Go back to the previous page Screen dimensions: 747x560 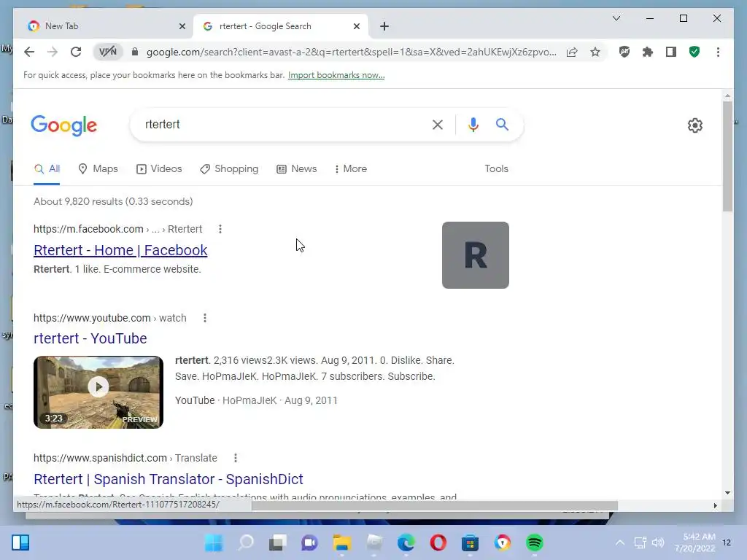pyautogui.click(x=29, y=52)
